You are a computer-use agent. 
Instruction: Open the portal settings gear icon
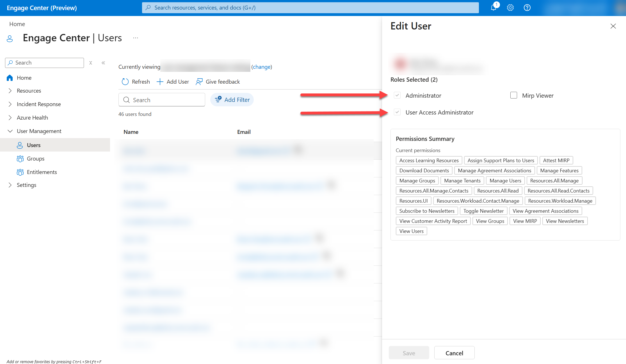coord(510,8)
